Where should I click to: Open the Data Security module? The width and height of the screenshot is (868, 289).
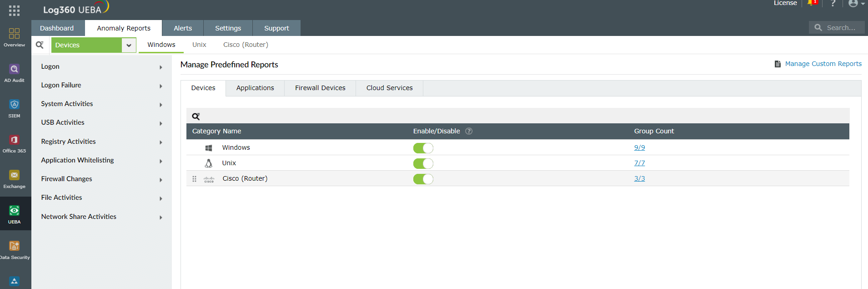pos(14,250)
